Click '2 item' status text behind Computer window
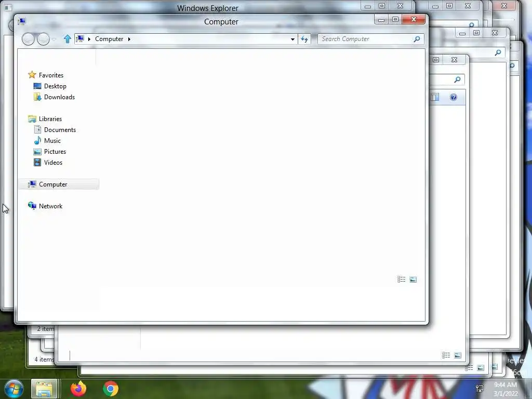Screen dimensions: 532x399 [46, 329]
